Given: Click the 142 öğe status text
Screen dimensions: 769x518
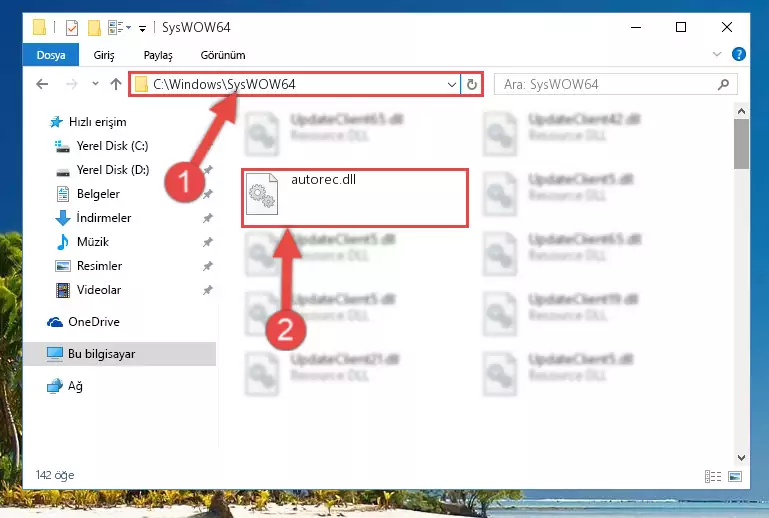Looking at the screenshot, I should click(55, 475).
